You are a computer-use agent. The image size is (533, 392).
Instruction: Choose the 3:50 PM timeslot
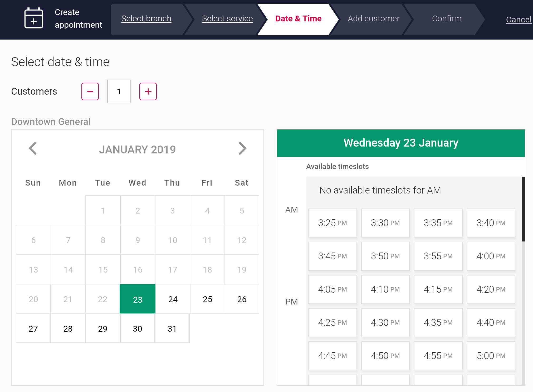tap(385, 256)
